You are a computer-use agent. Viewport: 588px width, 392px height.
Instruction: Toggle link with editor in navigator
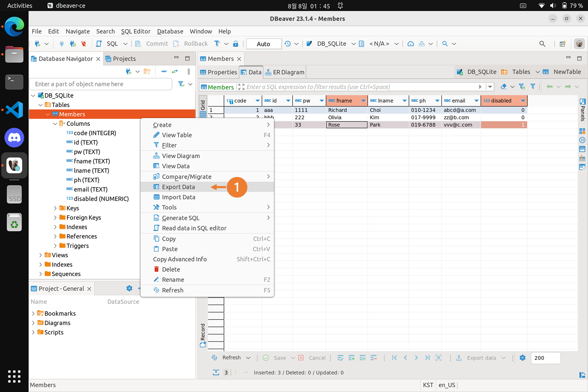[x=175, y=71]
